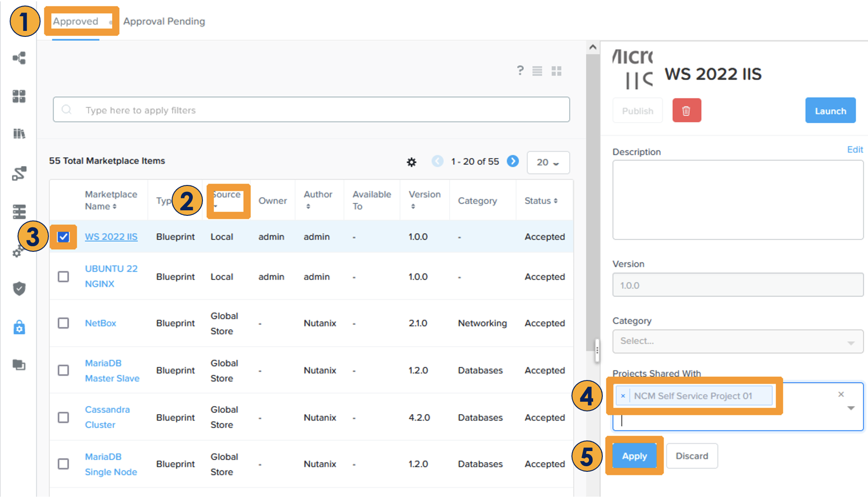Go to previous page arrow

438,161
